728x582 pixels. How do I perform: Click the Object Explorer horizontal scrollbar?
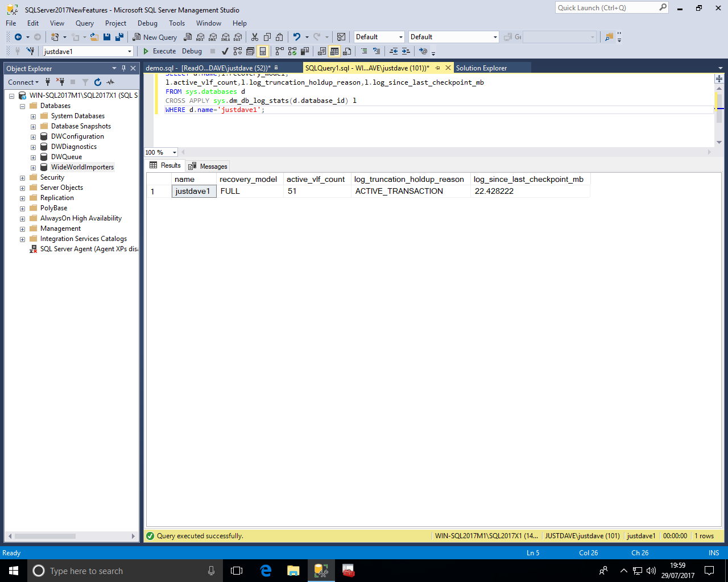[x=45, y=536]
